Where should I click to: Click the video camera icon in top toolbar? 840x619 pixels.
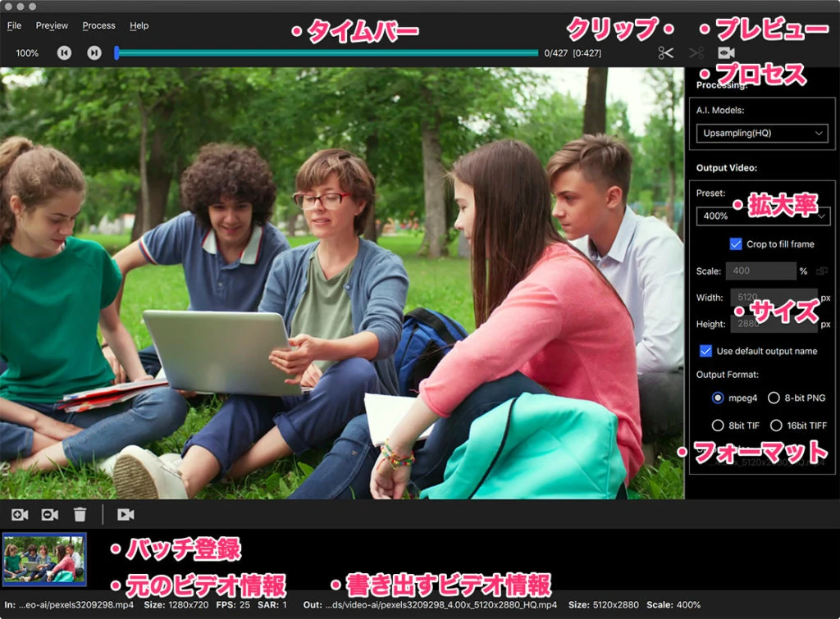(726, 53)
